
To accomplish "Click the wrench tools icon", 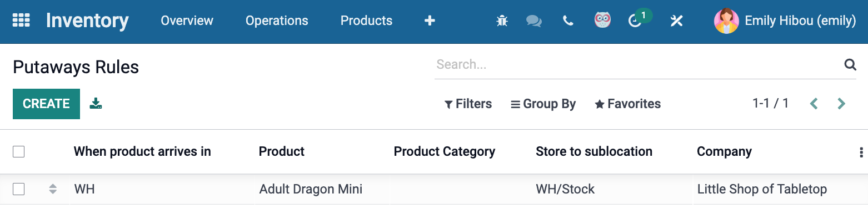I will tap(676, 21).
